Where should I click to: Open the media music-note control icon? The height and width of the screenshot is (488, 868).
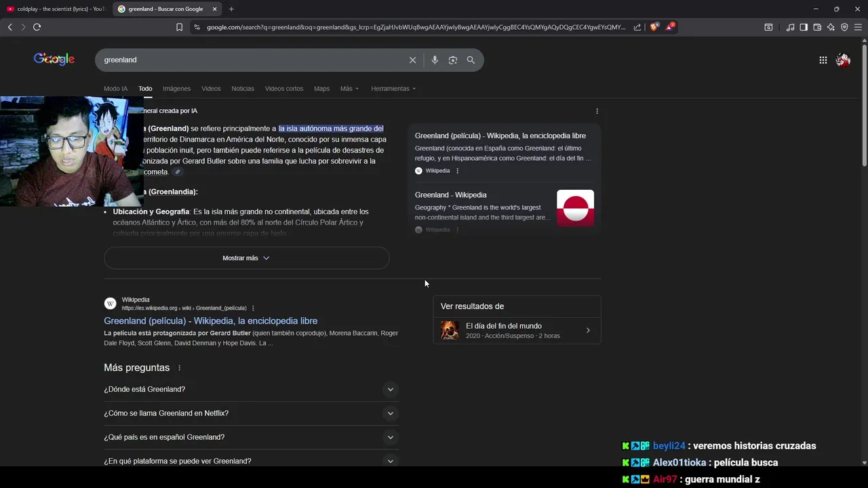(790, 27)
